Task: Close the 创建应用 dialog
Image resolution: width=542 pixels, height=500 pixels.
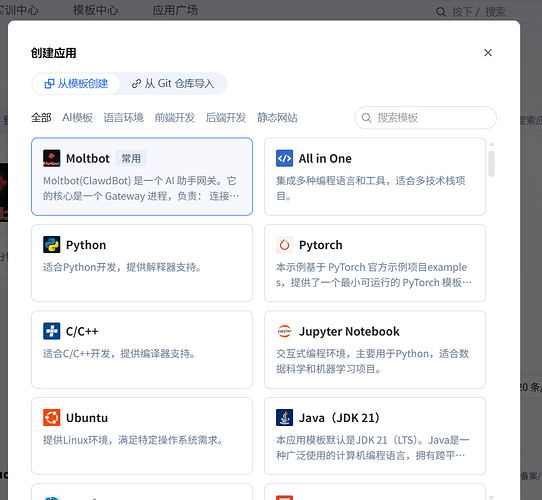Action: (488, 53)
